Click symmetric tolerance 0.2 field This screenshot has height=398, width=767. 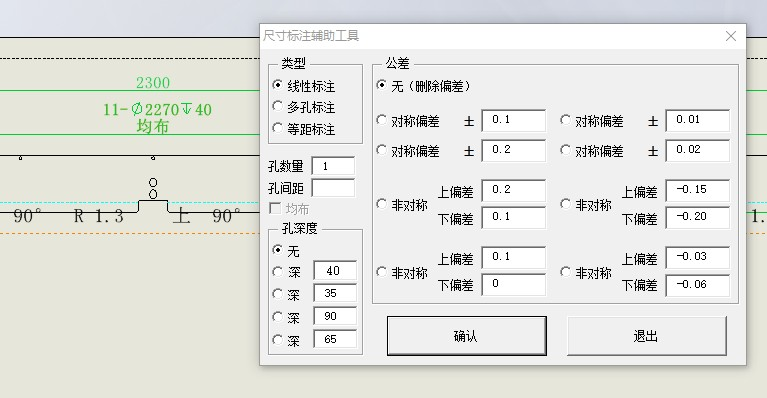tap(514, 151)
